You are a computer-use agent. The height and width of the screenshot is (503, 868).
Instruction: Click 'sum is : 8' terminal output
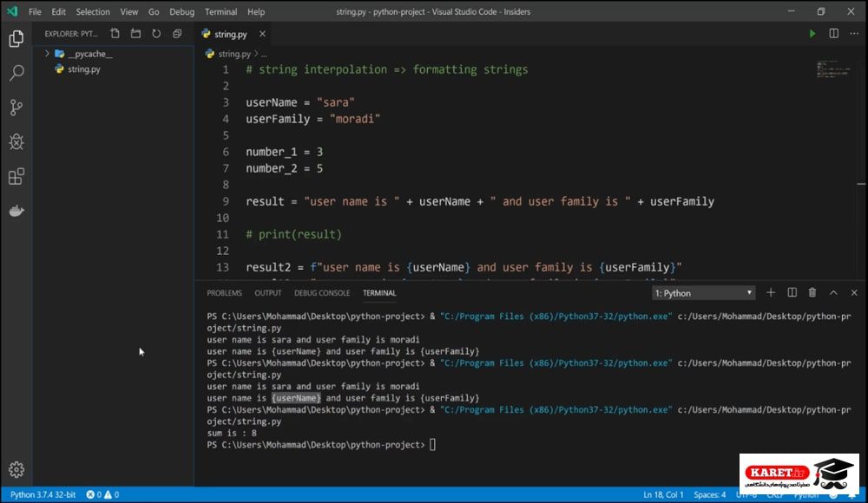[x=232, y=434]
